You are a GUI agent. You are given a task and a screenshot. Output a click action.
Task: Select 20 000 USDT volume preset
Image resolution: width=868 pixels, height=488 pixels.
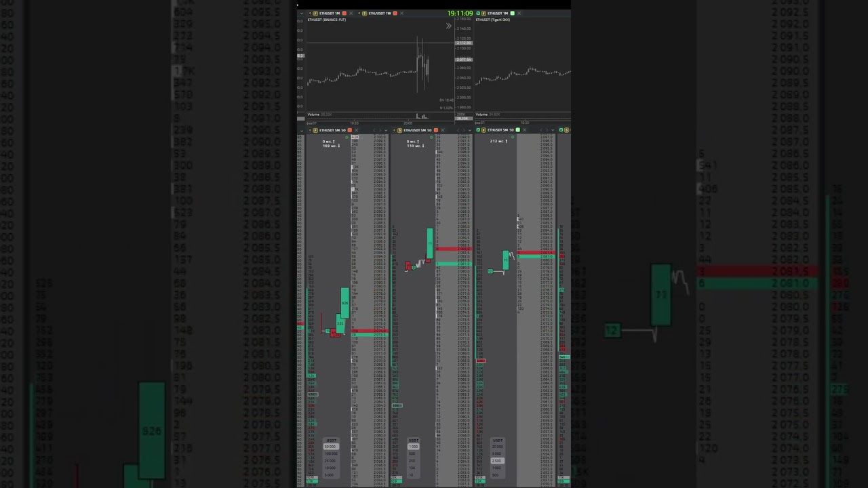[497, 447]
